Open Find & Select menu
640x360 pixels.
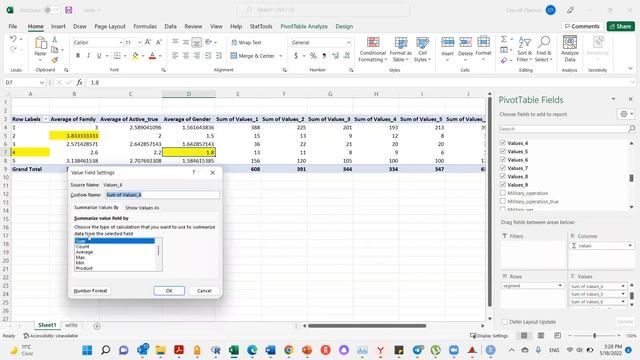[544, 49]
